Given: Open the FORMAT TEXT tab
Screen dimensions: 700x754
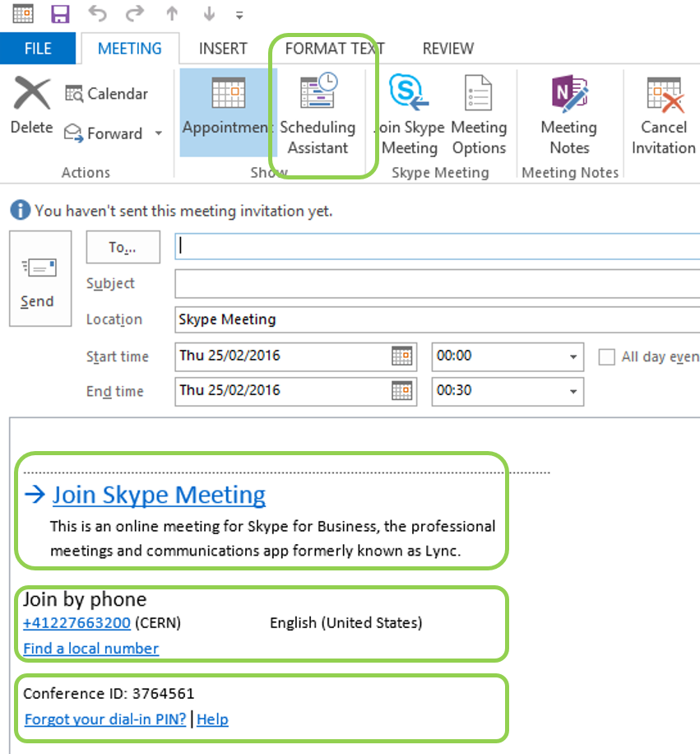Looking at the screenshot, I should pos(335,49).
